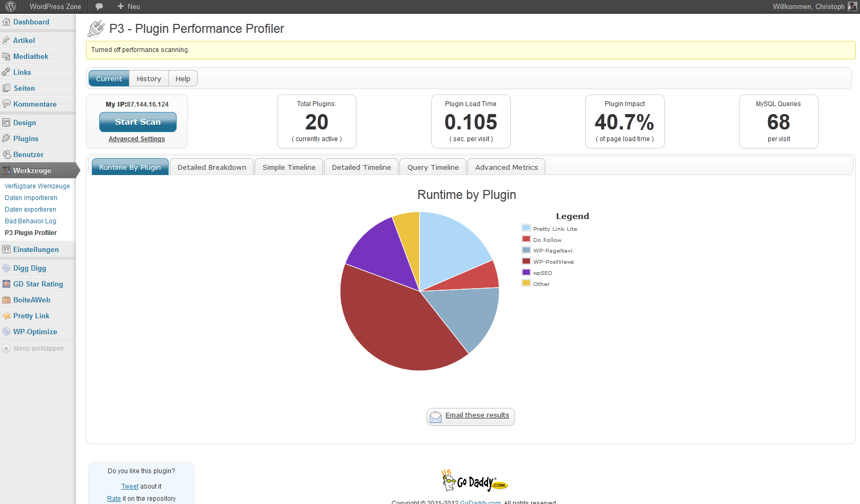The height and width of the screenshot is (504, 860).
Task: Click the Werkzeuge tools icon
Action: (x=6, y=170)
